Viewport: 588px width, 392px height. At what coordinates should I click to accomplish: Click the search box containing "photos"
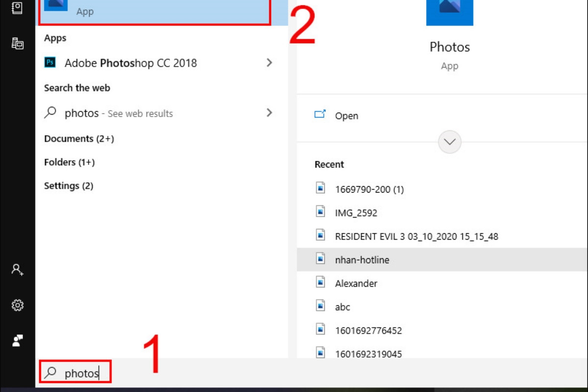point(75,373)
